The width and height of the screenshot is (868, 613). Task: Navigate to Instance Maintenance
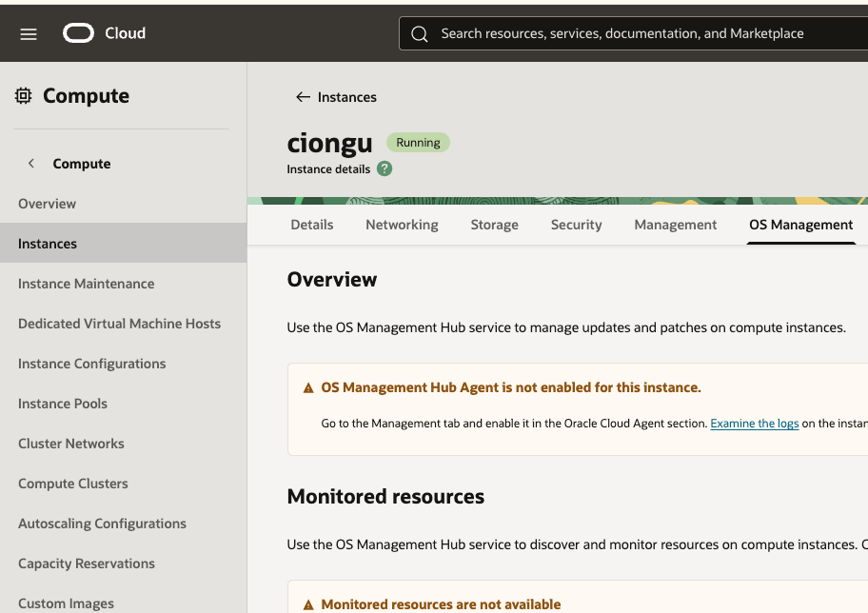(x=86, y=284)
